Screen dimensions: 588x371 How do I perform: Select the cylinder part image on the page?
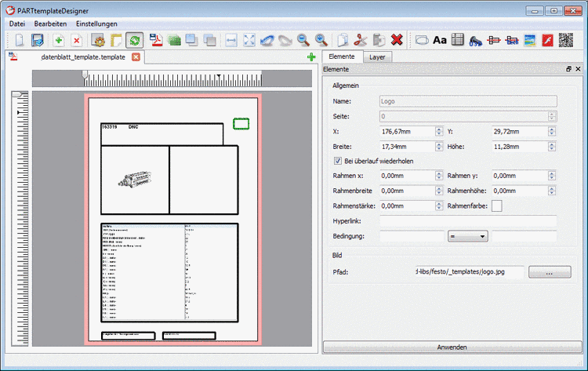tap(135, 180)
